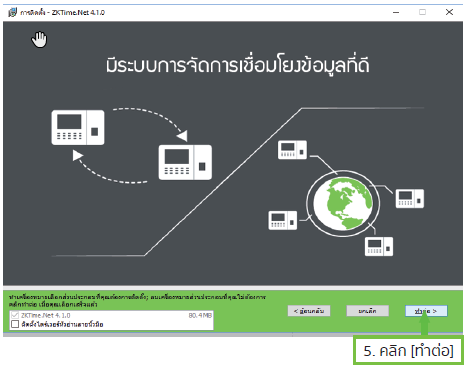Click the green 5. คลิก [ทำต่อ] callout box

pos(408,351)
